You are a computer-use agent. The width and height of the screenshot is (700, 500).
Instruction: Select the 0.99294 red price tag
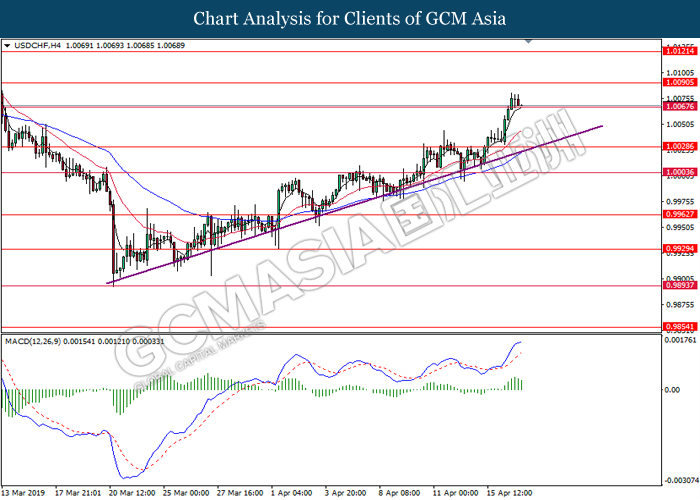[x=679, y=248]
